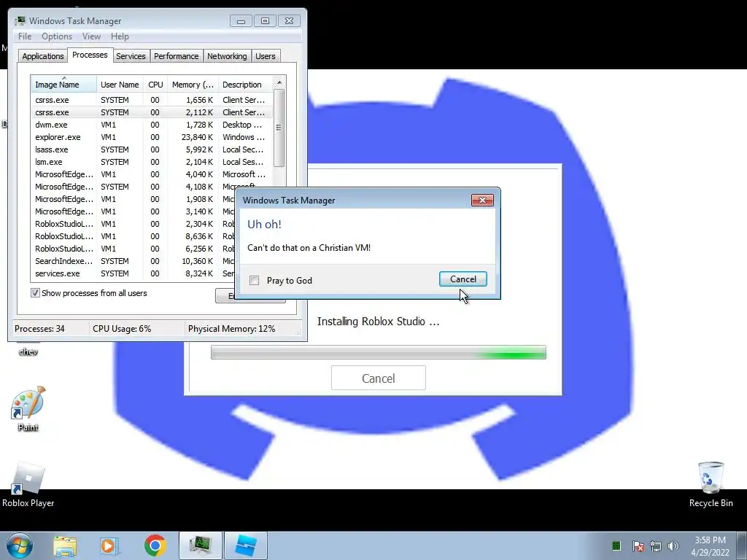The width and height of the screenshot is (747, 560).
Task: Uncheck Show processes from all users
Action: pyautogui.click(x=35, y=293)
